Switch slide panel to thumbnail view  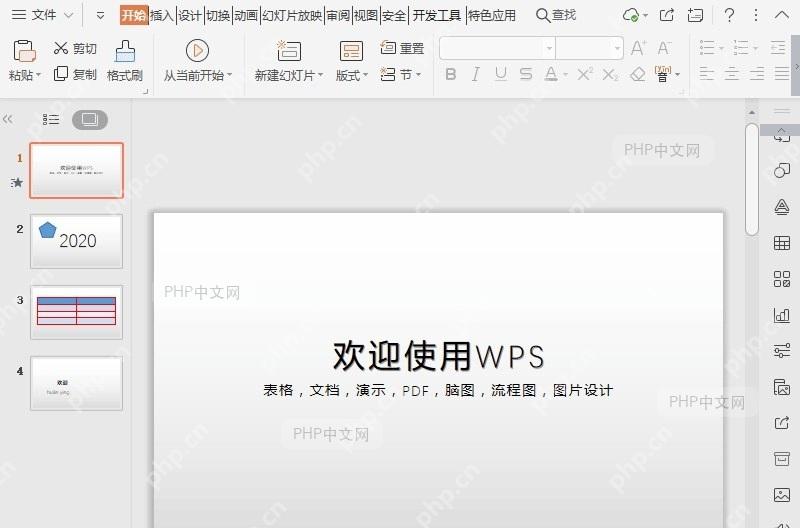click(90, 120)
